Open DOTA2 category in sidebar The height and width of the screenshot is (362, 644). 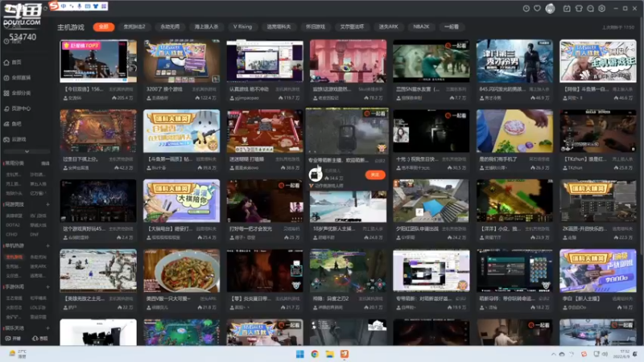coord(13,225)
